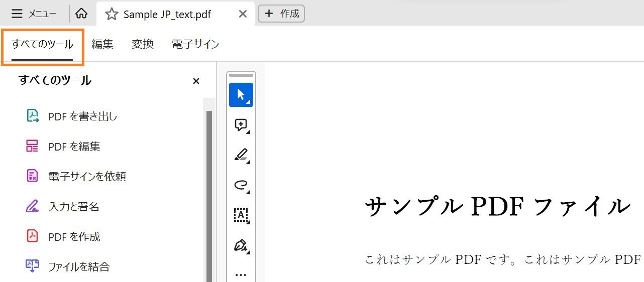Click the 入力と署名 icon
644x282 pixels.
coord(33,206)
